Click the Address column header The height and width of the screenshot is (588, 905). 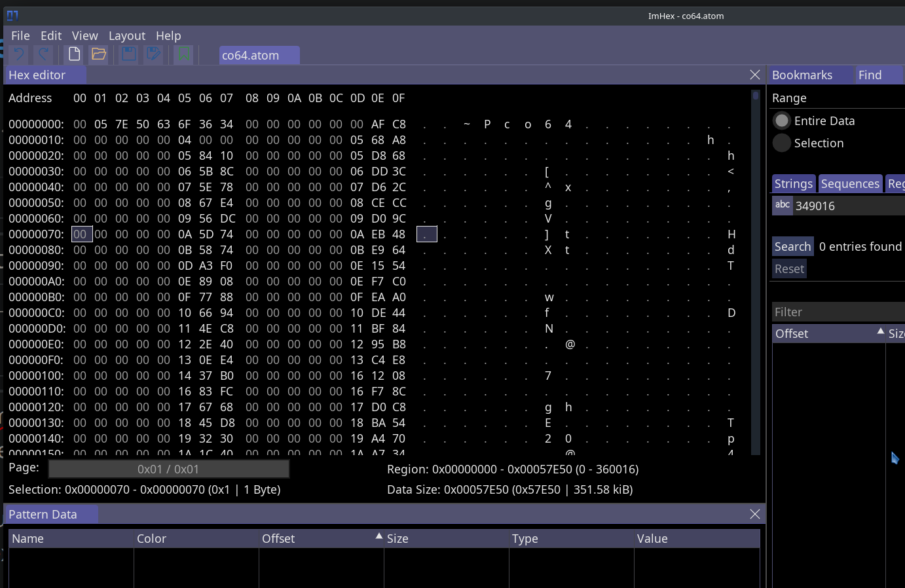pos(30,98)
